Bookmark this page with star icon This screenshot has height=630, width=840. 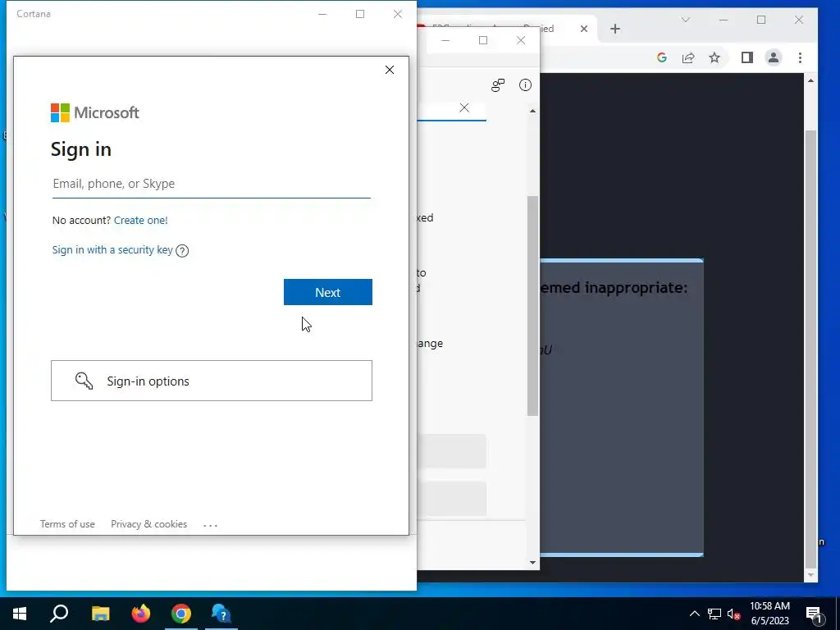pyautogui.click(x=714, y=58)
